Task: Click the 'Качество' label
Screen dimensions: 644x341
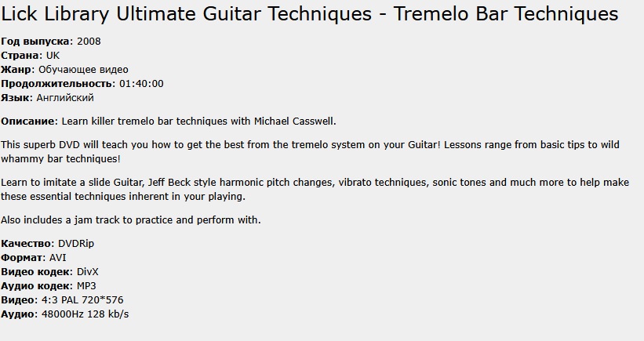Action: pyautogui.click(x=27, y=244)
